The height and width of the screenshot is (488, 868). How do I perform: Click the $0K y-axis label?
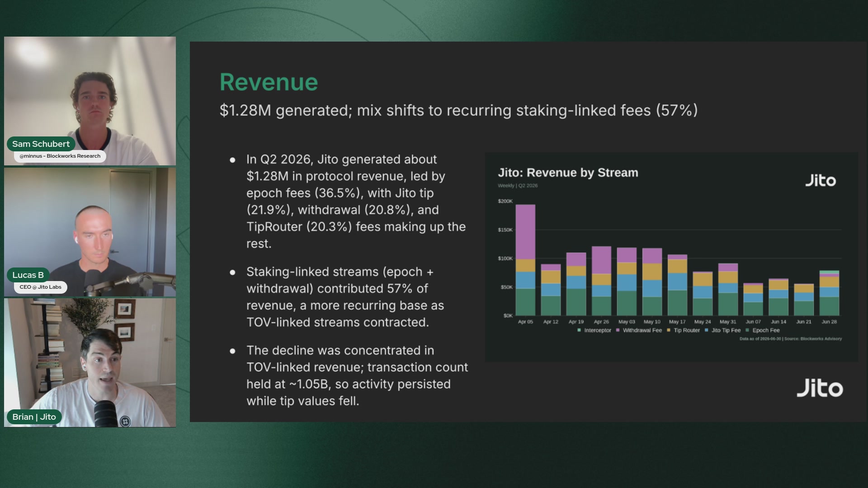pyautogui.click(x=508, y=315)
